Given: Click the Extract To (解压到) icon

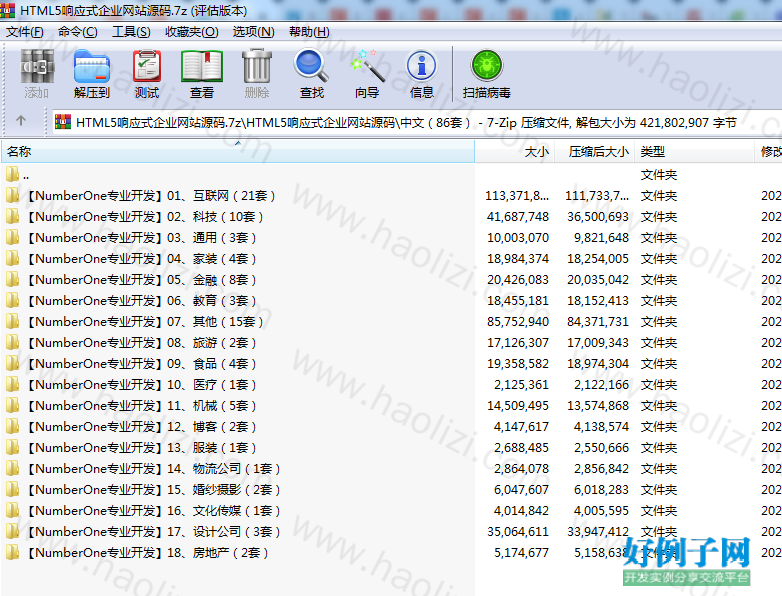Looking at the screenshot, I should coord(91,66).
